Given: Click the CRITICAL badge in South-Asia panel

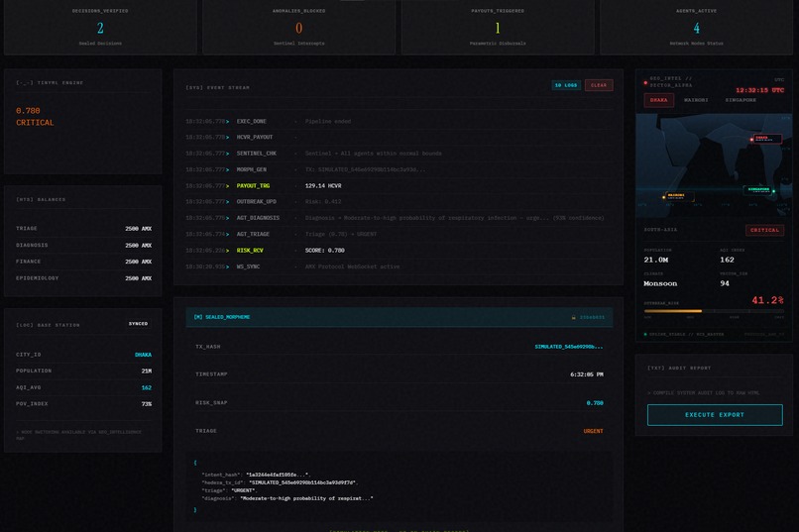Looking at the screenshot, I should [x=764, y=230].
